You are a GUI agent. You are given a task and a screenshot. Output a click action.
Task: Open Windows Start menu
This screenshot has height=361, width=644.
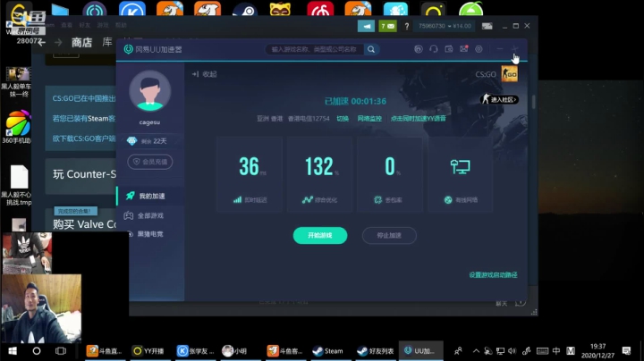(x=13, y=351)
